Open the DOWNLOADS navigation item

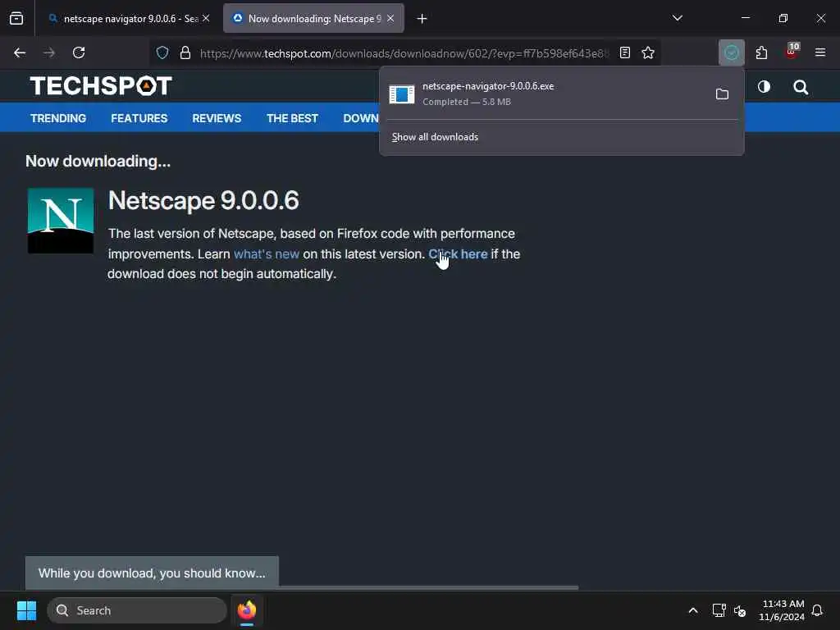361,118
